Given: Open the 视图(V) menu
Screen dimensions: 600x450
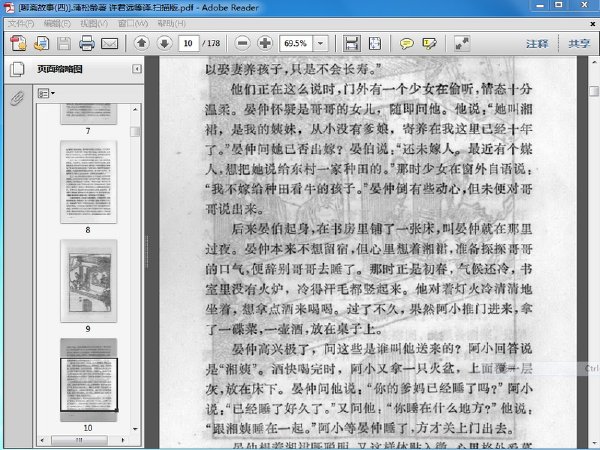Looking at the screenshot, I should click(x=94, y=24).
